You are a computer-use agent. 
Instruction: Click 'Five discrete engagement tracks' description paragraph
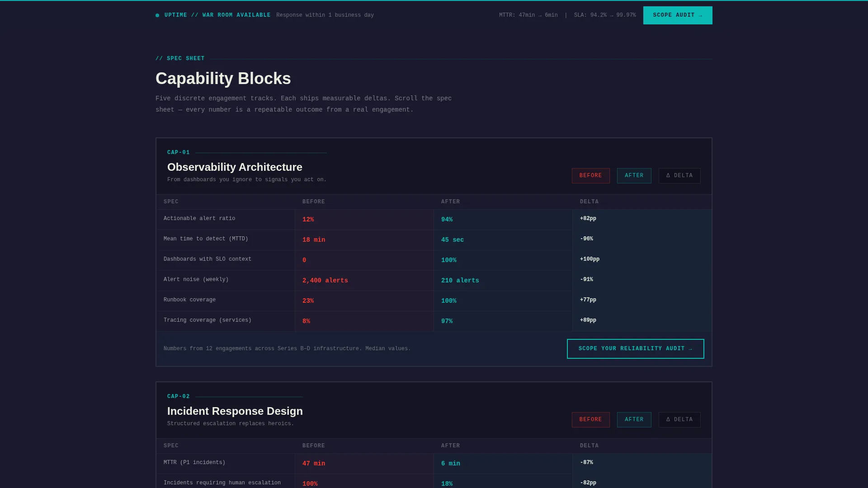[304, 104]
